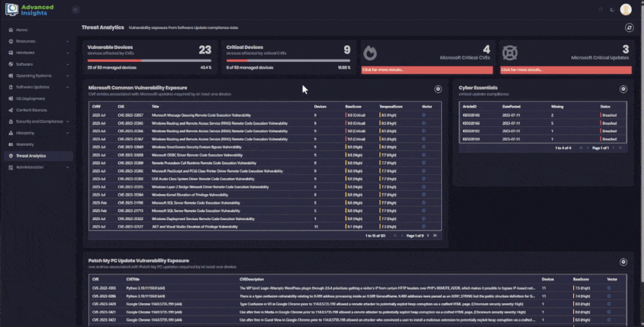Expand the Software sidebar menu
Viewport: 644px width, 327px height.
point(39,64)
